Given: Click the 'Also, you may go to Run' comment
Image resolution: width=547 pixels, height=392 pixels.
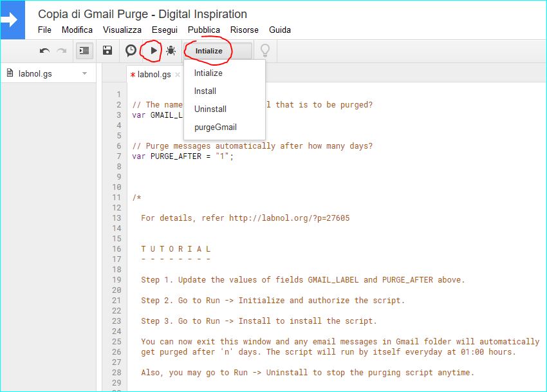Looking at the screenshot, I should point(308,373).
